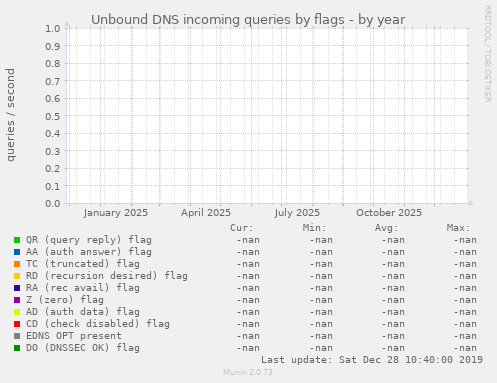This screenshot has width=497, height=383.
Task: Select the 'EDNS OPT present' legend label
Action: 74,336
